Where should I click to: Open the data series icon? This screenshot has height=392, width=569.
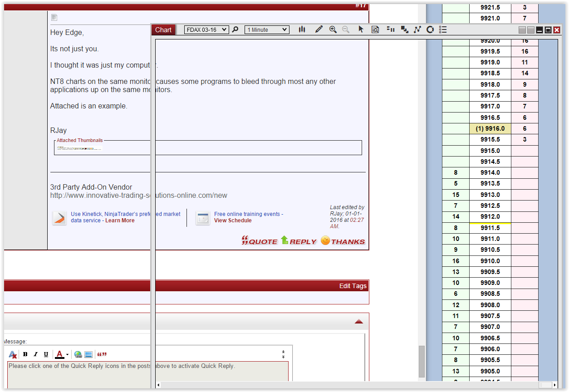pyautogui.click(x=404, y=29)
